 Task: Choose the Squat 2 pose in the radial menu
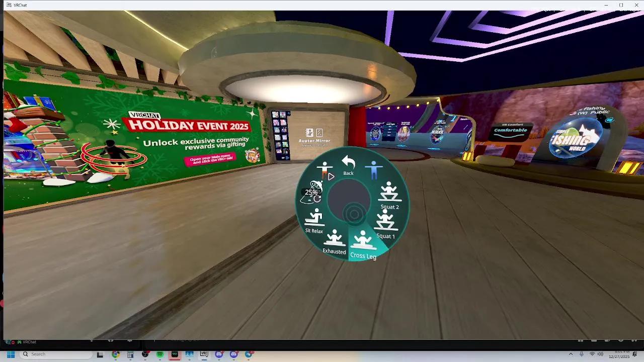point(389,196)
